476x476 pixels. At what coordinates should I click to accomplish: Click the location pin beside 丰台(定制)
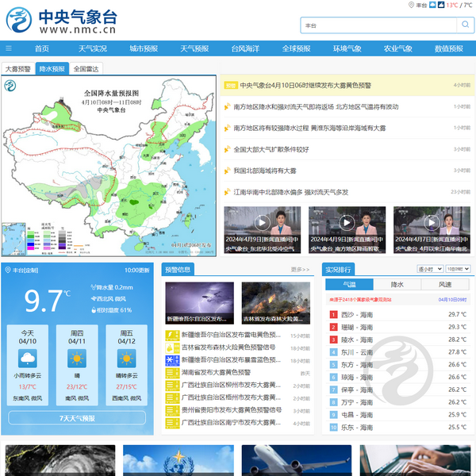(x=7, y=270)
